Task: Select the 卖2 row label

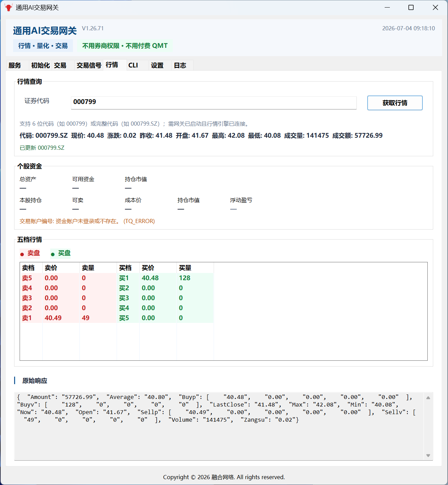Action: coord(27,308)
